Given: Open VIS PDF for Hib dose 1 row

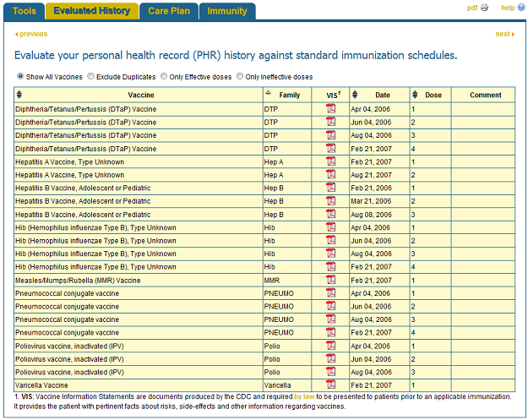Looking at the screenshot, I should tap(330, 227).
